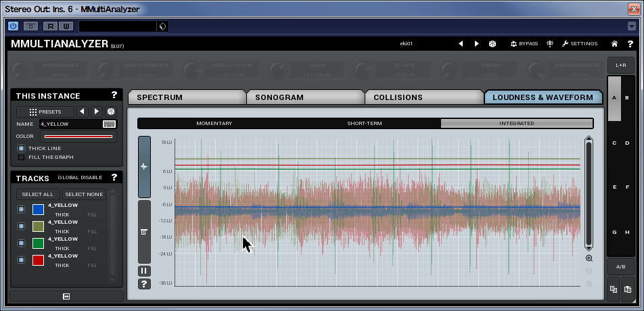Open the instance PRESETS menu

point(45,112)
